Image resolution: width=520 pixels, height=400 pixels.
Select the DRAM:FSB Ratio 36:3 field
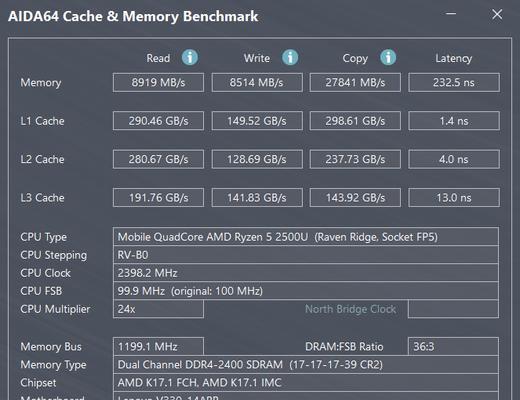point(453,346)
